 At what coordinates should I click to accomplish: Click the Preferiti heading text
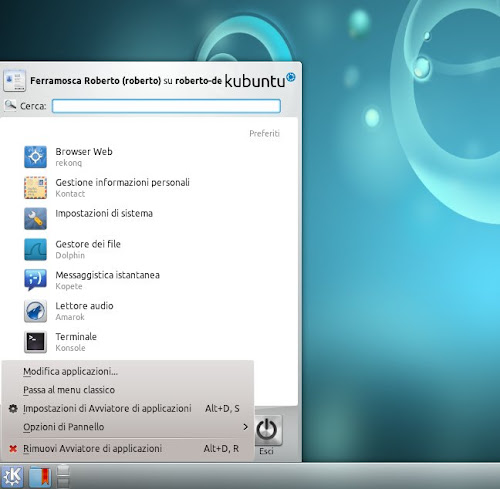point(265,134)
